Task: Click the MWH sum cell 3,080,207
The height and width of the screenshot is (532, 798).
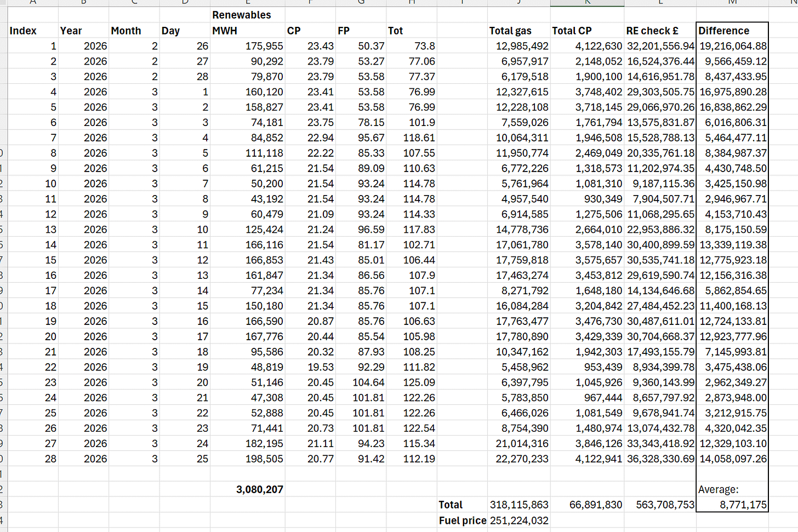Action: (x=248, y=489)
